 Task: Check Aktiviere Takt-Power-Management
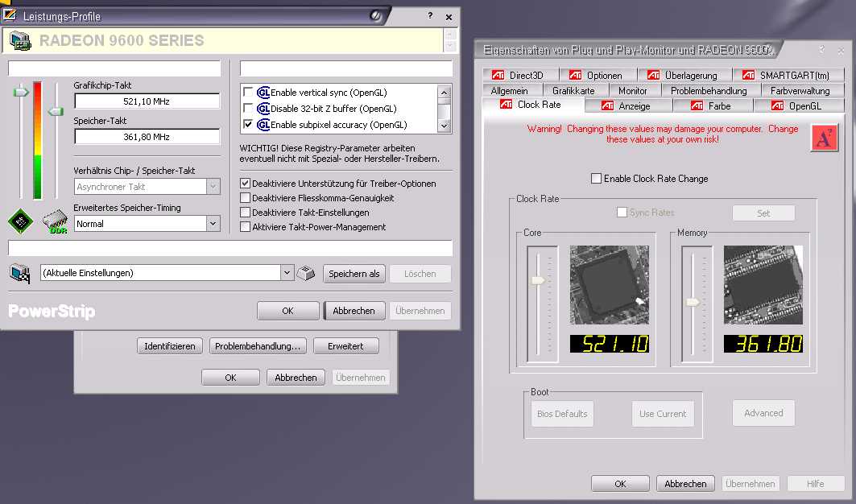pos(245,226)
